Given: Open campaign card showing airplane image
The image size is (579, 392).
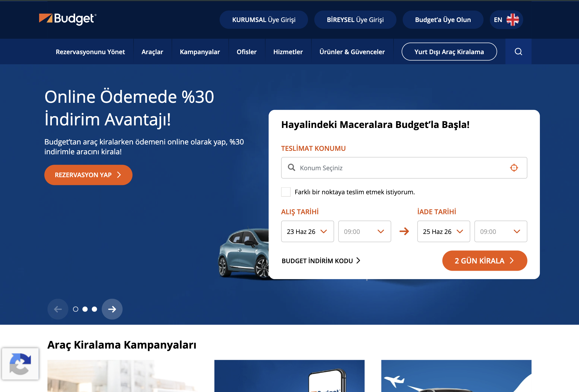Looking at the screenshot, I should 456,376.
